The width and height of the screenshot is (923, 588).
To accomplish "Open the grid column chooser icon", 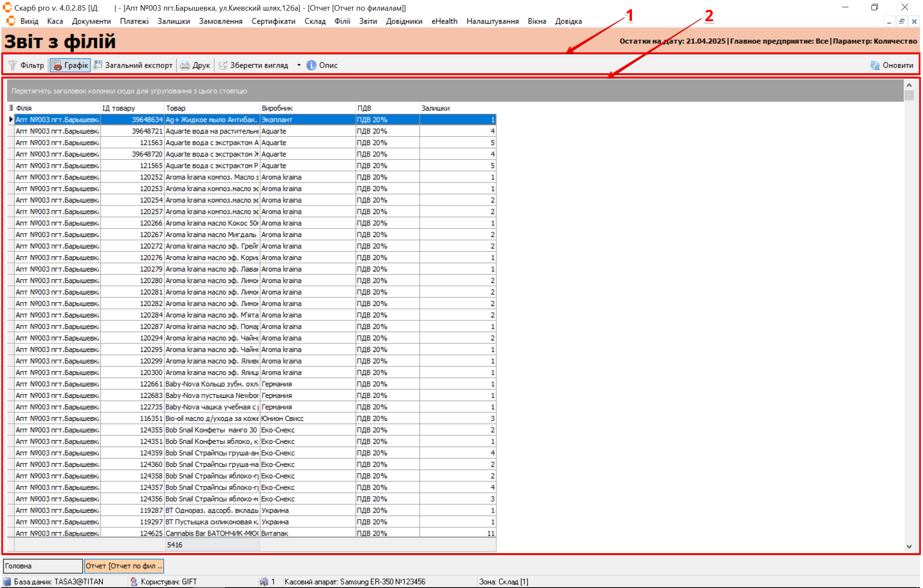I will [x=11, y=108].
